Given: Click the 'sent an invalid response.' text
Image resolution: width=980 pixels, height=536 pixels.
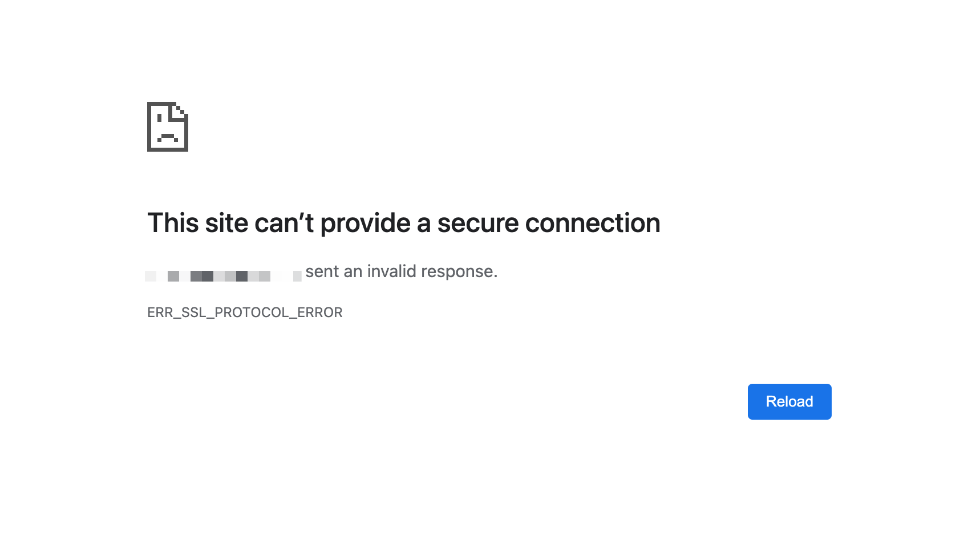Looking at the screenshot, I should point(402,271).
